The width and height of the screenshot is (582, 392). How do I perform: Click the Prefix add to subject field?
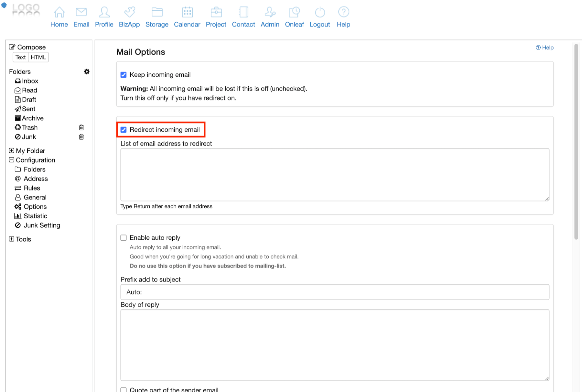pos(335,292)
